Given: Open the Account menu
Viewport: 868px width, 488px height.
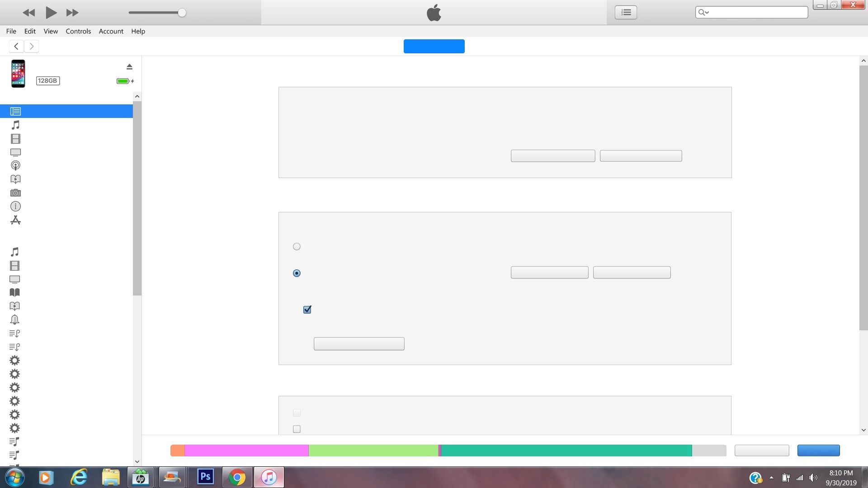Looking at the screenshot, I should [x=111, y=31].
